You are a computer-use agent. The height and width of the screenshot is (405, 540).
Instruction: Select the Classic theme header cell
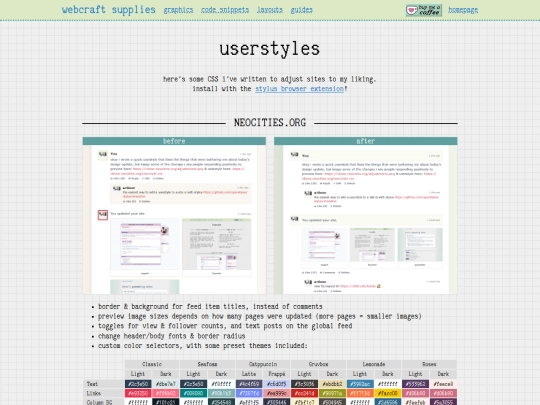tap(152, 364)
